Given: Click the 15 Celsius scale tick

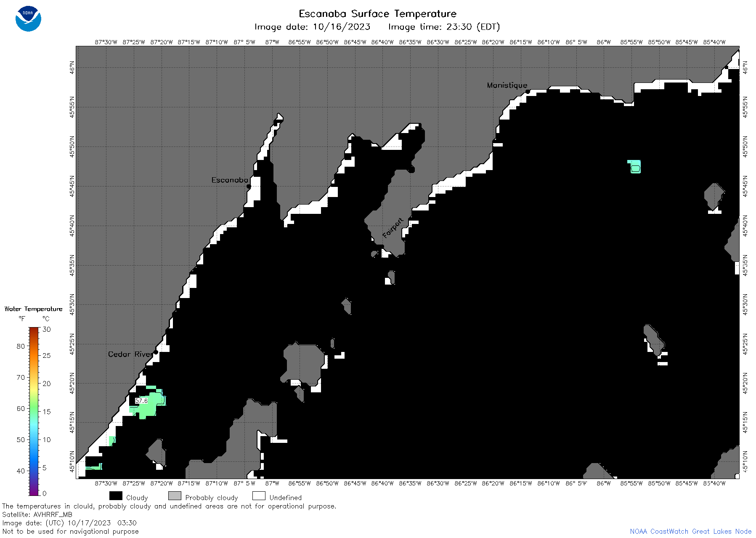Looking at the screenshot, I should 47,412.
